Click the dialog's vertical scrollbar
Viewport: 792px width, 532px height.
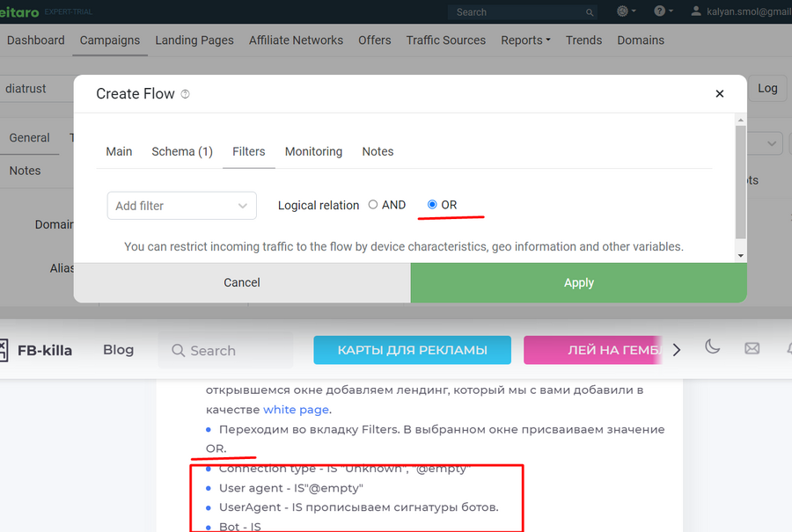[x=740, y=185]
